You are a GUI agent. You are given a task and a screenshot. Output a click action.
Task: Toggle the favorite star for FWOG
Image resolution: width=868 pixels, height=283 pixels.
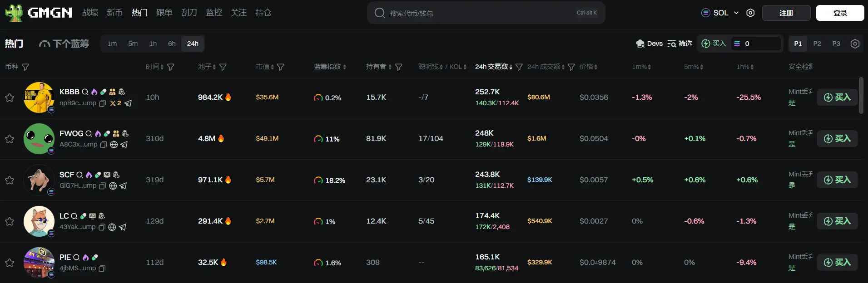[x=10, y=139]
